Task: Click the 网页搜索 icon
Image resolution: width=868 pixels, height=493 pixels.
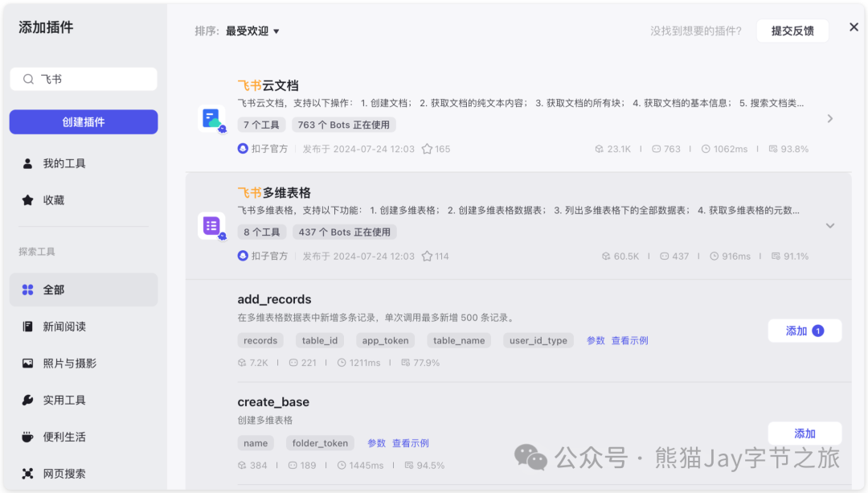Action: tap(27, 474)
